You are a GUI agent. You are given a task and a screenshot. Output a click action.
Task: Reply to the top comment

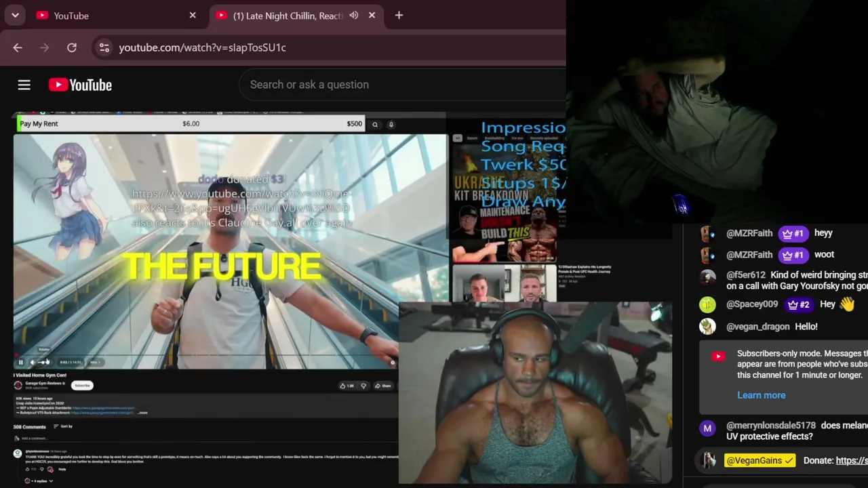click(x=62, y=469)
